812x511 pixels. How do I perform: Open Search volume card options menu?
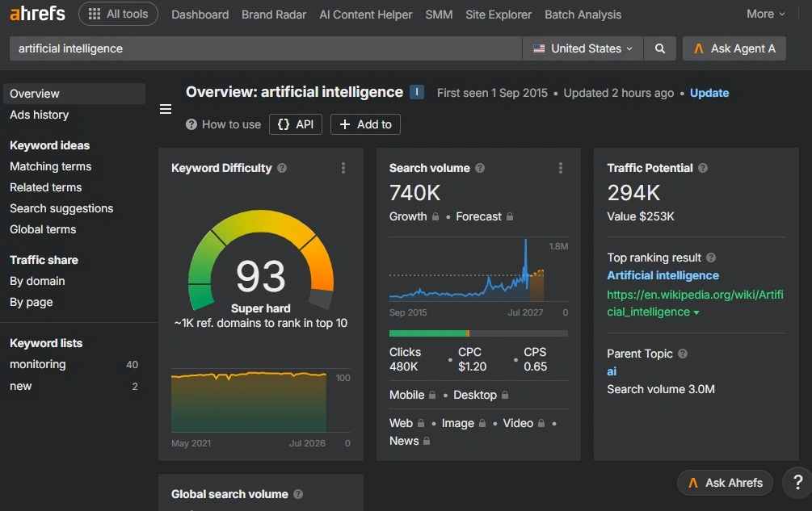click(561, 168)
